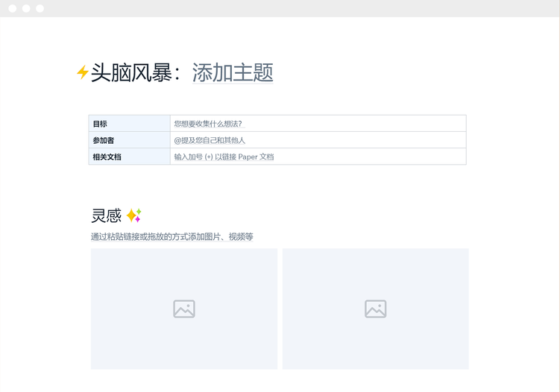Click the 通过粘贴链接或拖放的方式添加图片 hint text
This screenshot has width=560, height=392.
(172, 237)
